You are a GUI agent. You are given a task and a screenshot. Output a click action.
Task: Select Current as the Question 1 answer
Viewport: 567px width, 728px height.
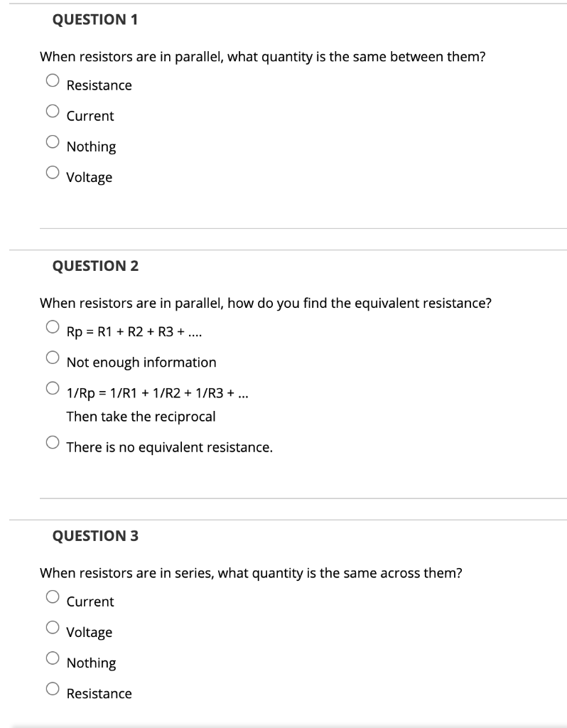coord(52,111)
